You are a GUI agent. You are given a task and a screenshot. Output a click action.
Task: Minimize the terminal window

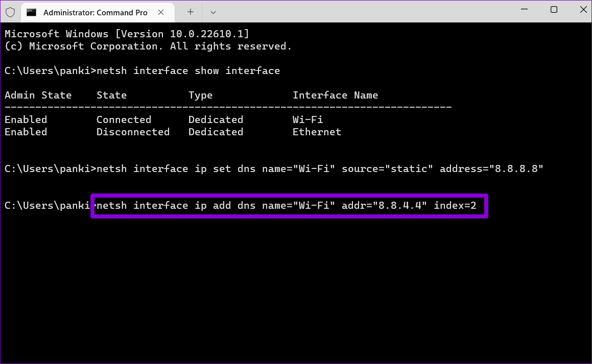(x=523, y=10)
